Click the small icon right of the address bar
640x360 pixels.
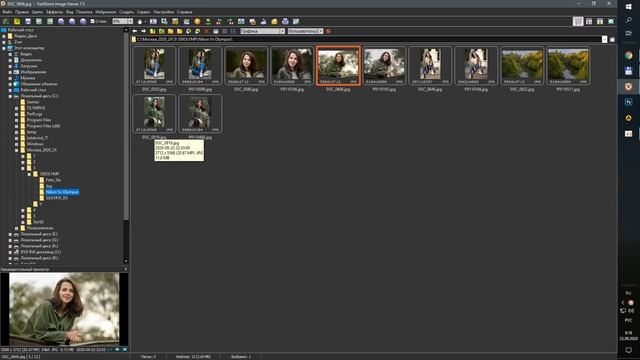tap(612, 40)
